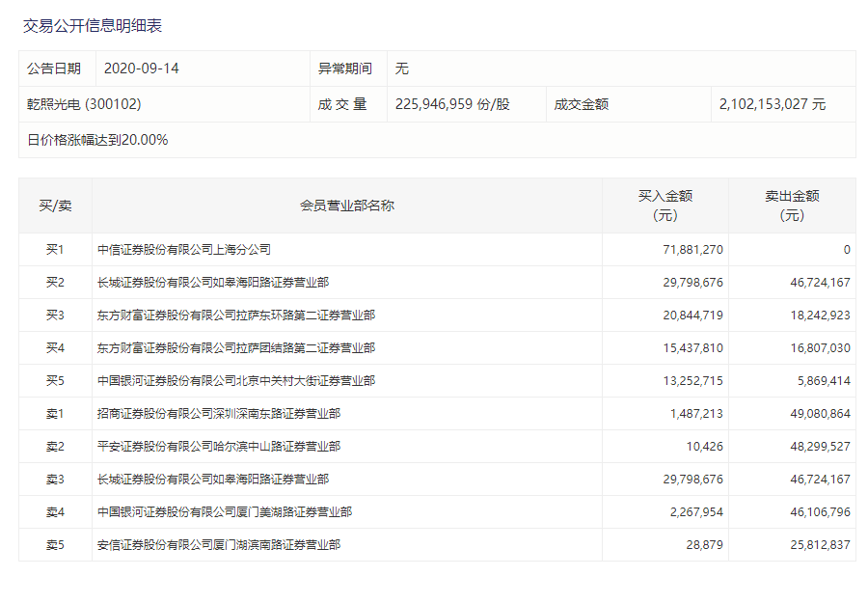Open 平安证券哈尔滨中山路证券营业部 entry
The image size is (868, 604).
[x=219, y=447]
